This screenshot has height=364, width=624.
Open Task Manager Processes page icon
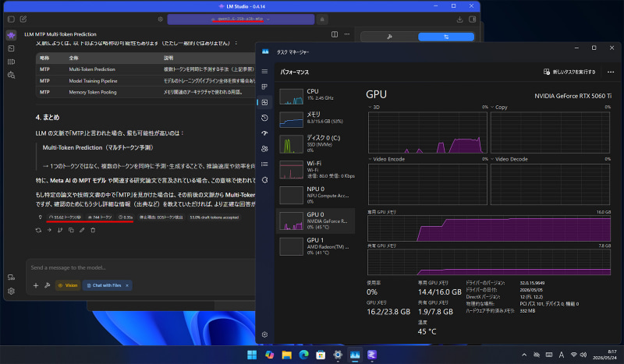[264, 87]
